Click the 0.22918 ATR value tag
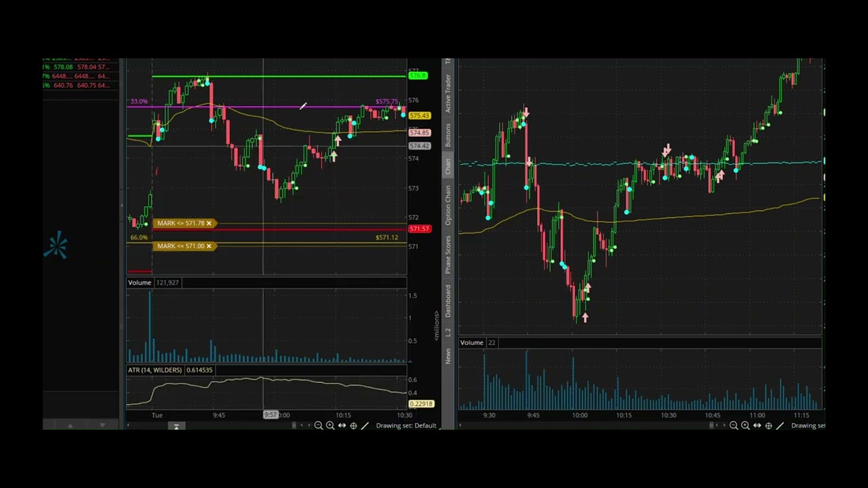The image size is (868, 488). click(x=420, y=404)
